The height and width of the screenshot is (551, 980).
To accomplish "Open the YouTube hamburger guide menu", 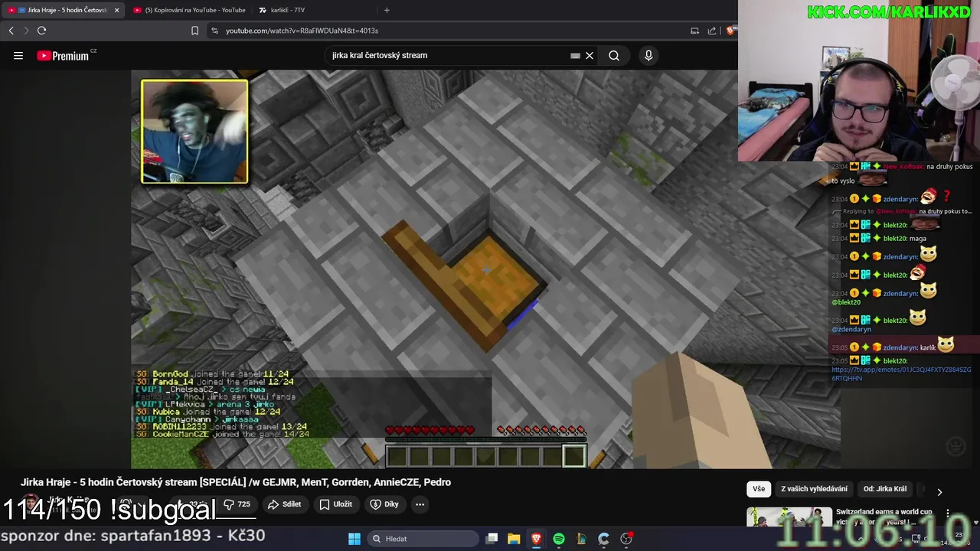I will 18,55.
